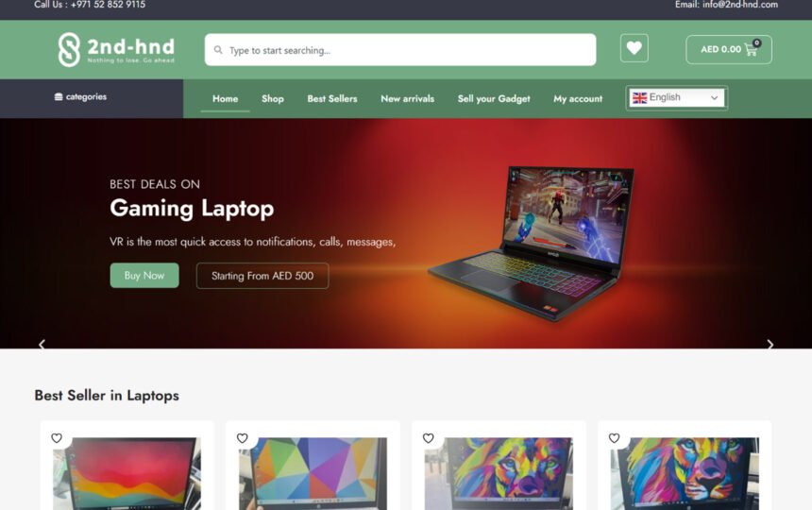Viewport: 812px width, 510px height.
Task: Click the 2nd-hnd logo
Action: 116,50
